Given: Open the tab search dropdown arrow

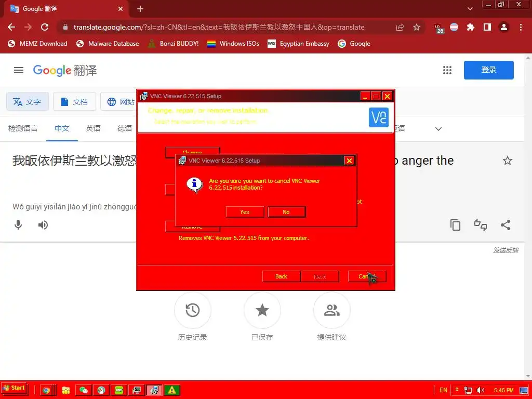Looking at the screenshot, I should coord(470,9).
